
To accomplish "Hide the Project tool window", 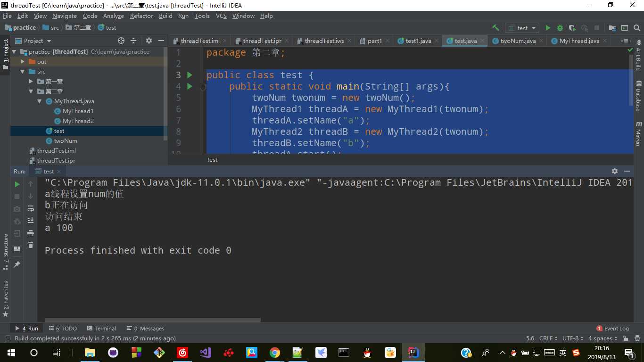I will tap(161, 41).
